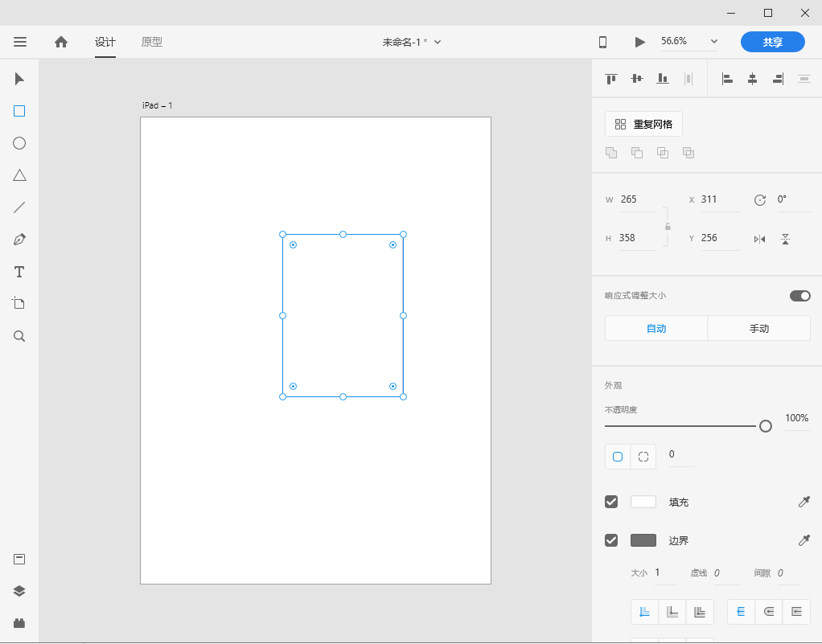
Task: Click the width W value field
Action: pyautogui.click(x=638, y=199)
